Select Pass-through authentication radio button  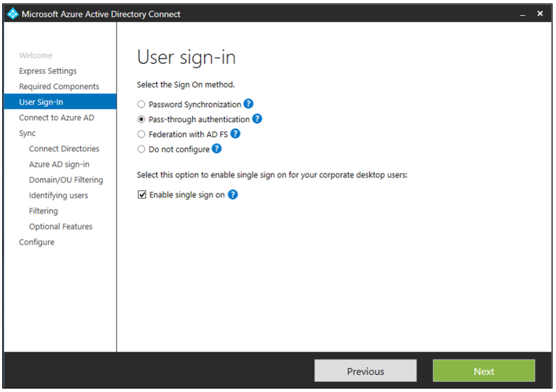[x=141, y=119]
